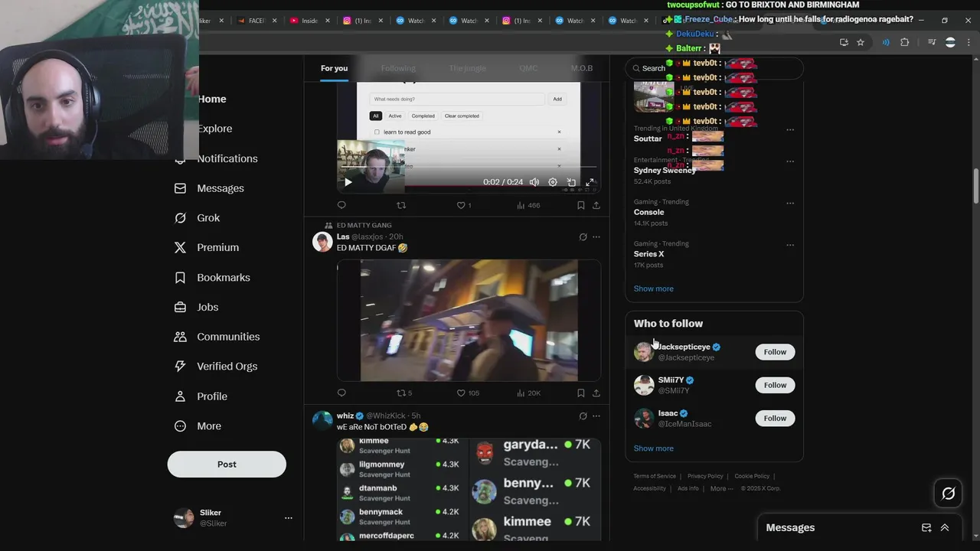Click the video progress bar
Image resolution: width=980 pixels, height=551 pixels.
click(x=469, y=166)
